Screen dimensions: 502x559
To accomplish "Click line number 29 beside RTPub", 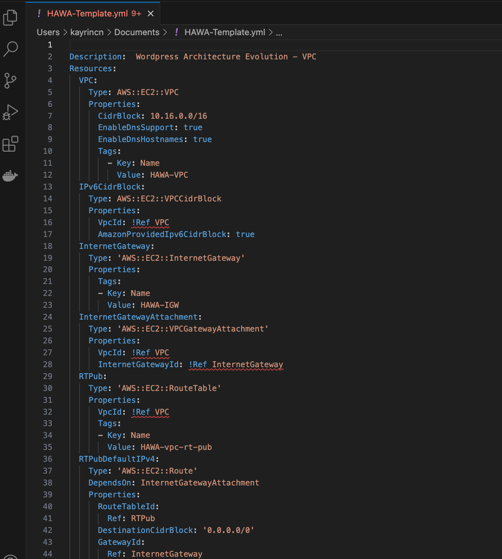I will pyautogui.click(x=47, y=376).
